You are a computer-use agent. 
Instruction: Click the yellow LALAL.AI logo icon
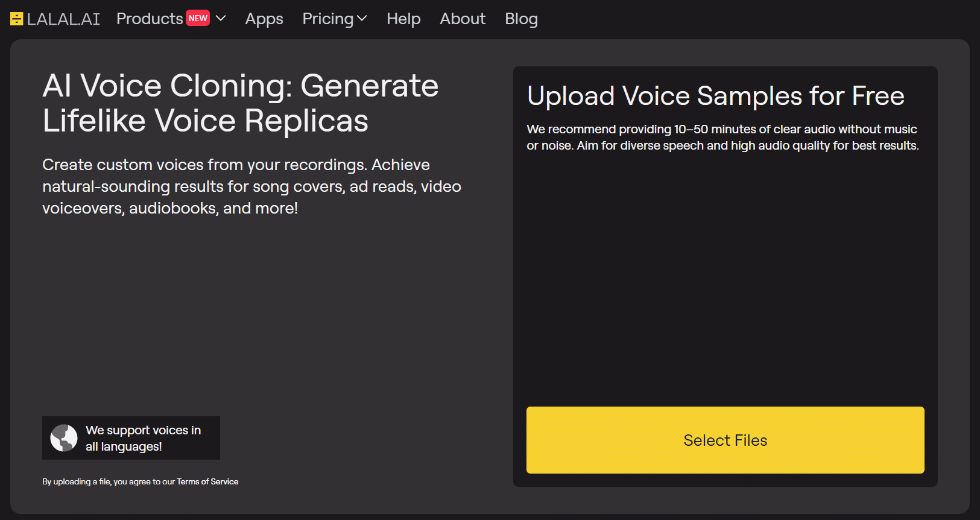point(17,19)
